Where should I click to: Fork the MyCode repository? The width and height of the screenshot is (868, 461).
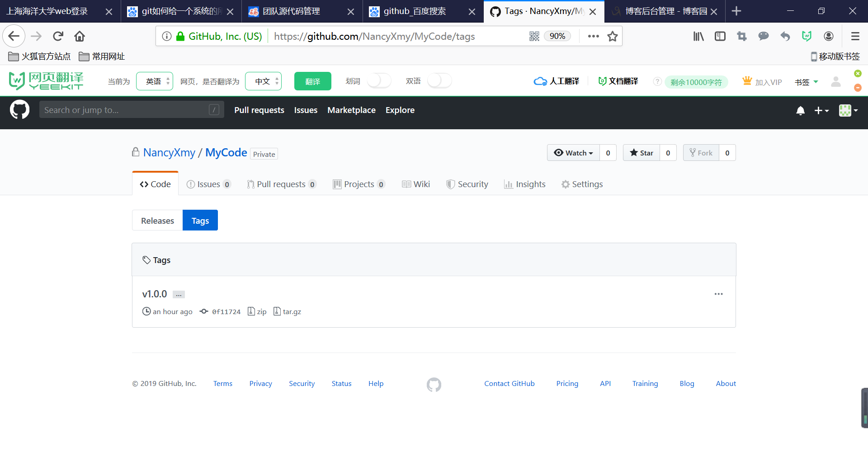click(x=701, y=153)
